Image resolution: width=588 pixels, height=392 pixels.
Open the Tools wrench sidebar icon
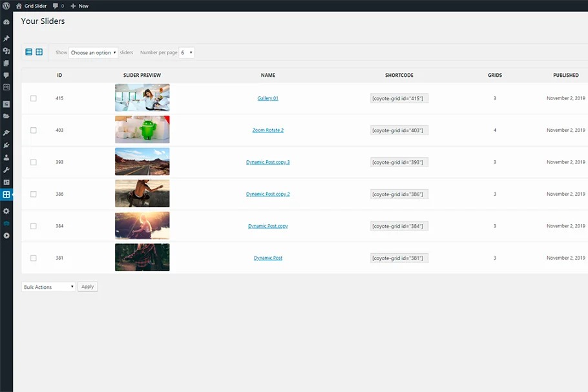coord(6,169)
